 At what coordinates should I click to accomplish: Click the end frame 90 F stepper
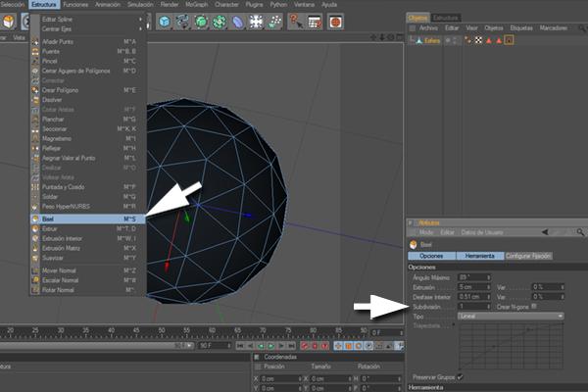229,345
